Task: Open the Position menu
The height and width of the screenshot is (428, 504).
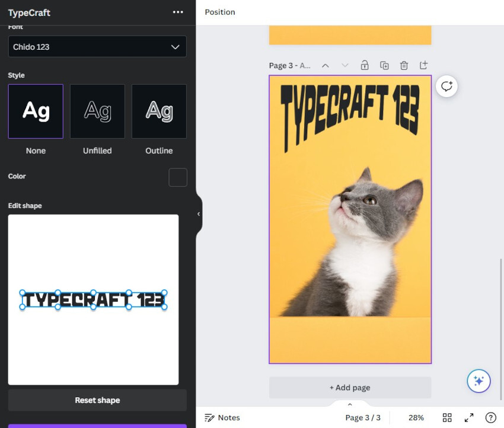Action: pos(220,12)
